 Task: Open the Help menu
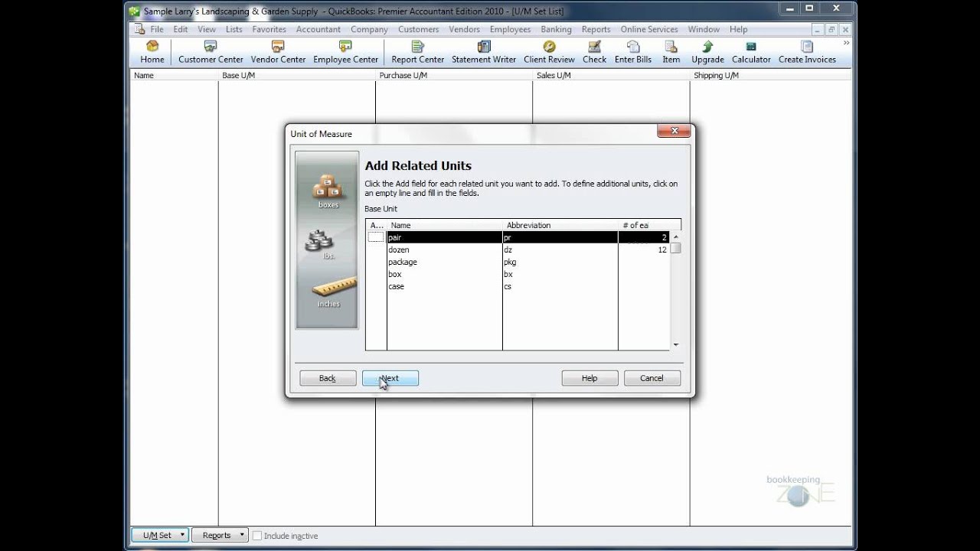click(x=738, y=29)
